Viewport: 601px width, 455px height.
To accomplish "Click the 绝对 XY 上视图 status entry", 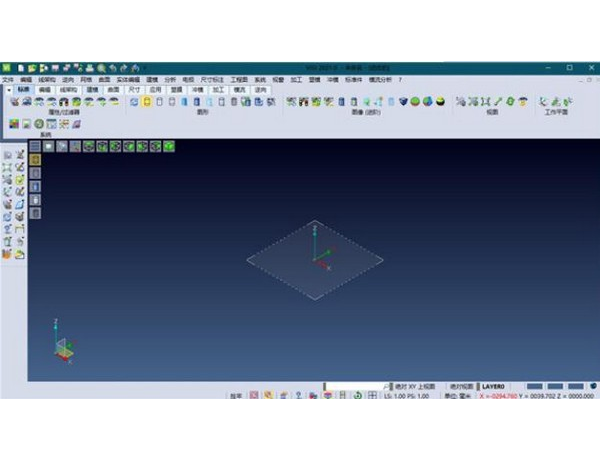I will pos(415,386).
